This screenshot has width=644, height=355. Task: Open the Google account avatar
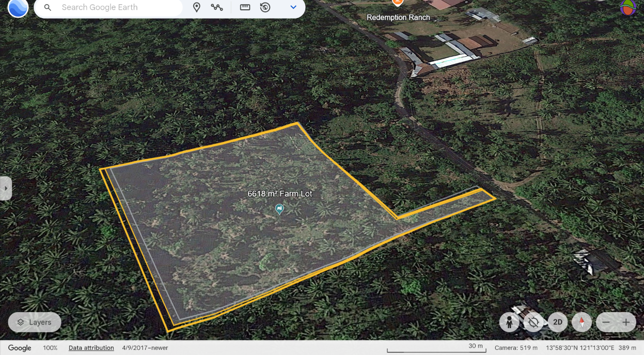click(x=628, y=7)
